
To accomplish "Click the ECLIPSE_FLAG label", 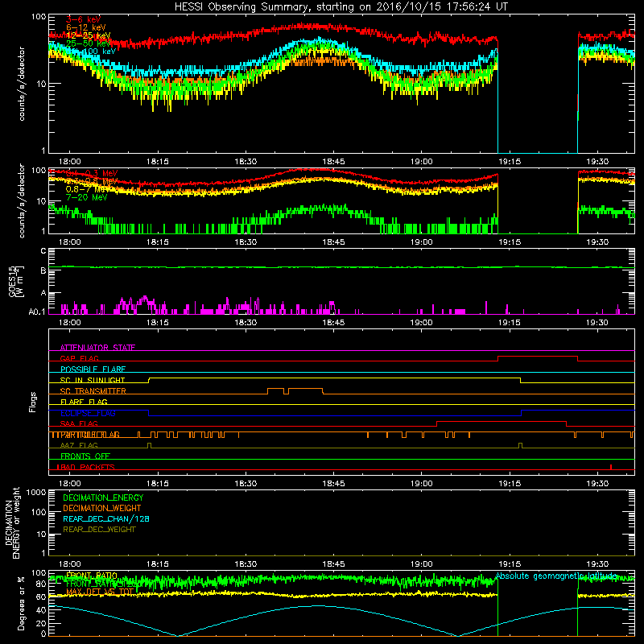I will click(x=88, y=413).
